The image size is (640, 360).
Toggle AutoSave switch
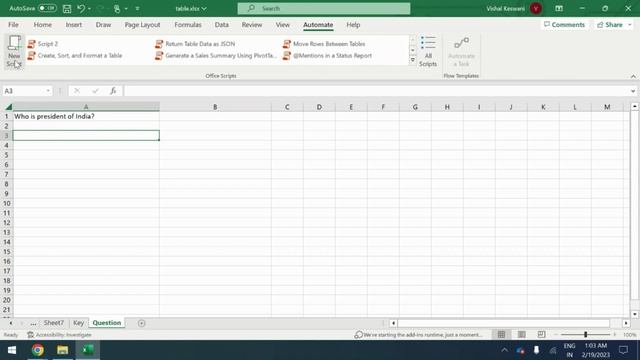[47, 9]
